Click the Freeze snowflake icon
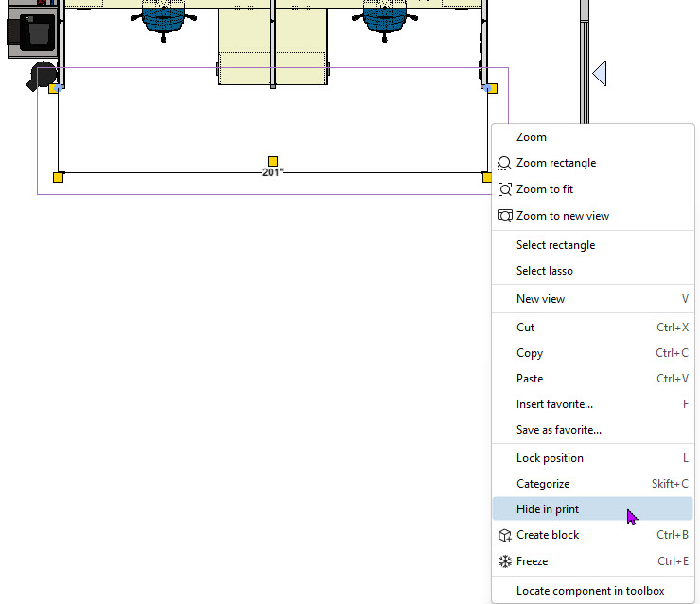The height and width of the screenshot is (604, 700). (x=505, y=561)
